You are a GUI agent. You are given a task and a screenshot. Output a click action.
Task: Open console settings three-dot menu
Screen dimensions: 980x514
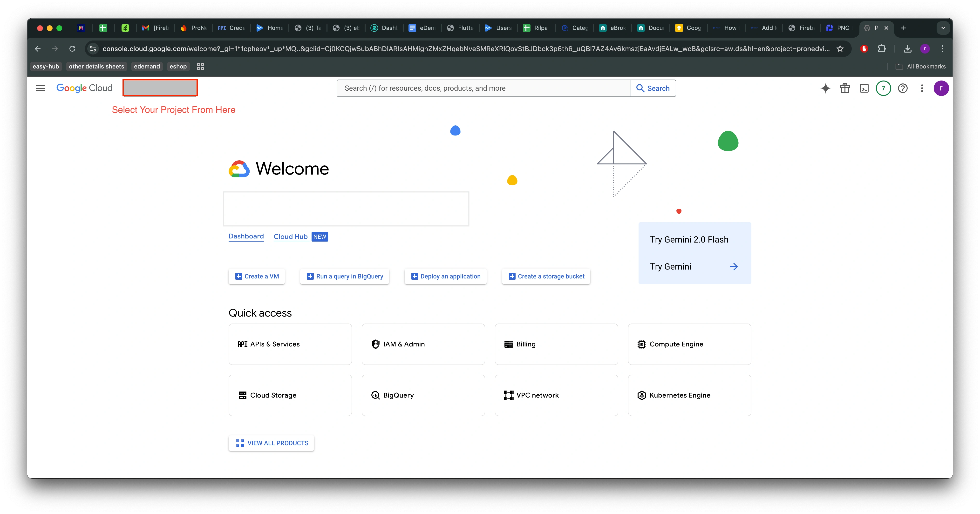click(922, 88)
